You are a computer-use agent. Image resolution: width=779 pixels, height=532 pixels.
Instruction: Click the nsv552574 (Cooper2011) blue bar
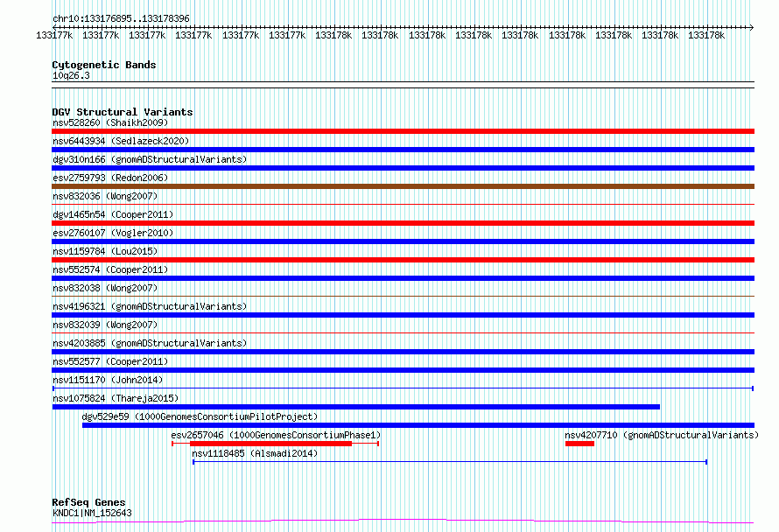pyautogui.click(x=403, y=278)
